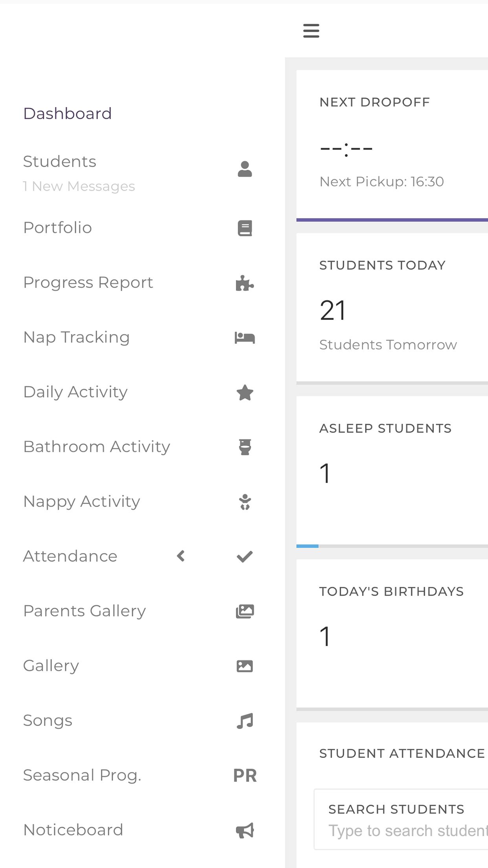
Task: Go to Seasonal Prog. section
Action: tap(82, 775)
